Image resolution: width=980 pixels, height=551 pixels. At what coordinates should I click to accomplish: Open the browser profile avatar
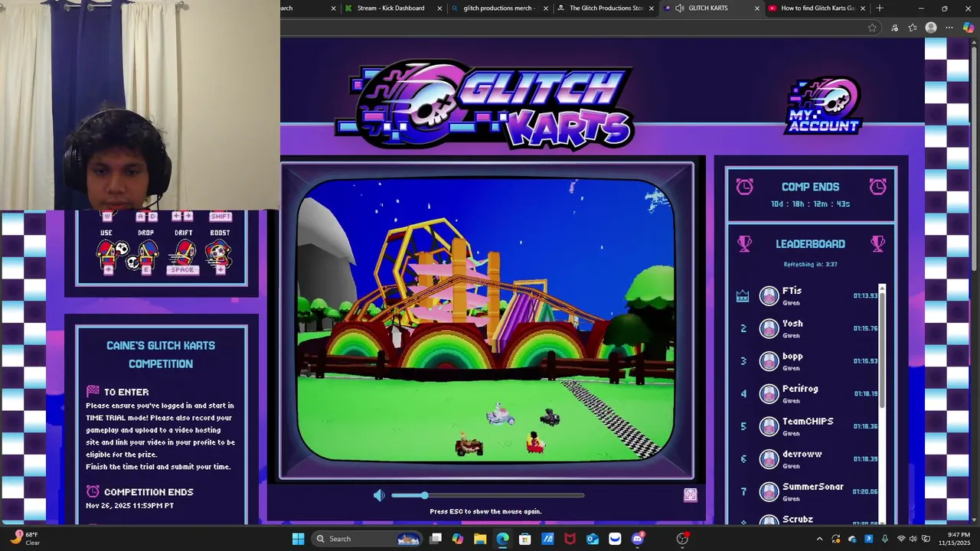[x=931, y=28]
